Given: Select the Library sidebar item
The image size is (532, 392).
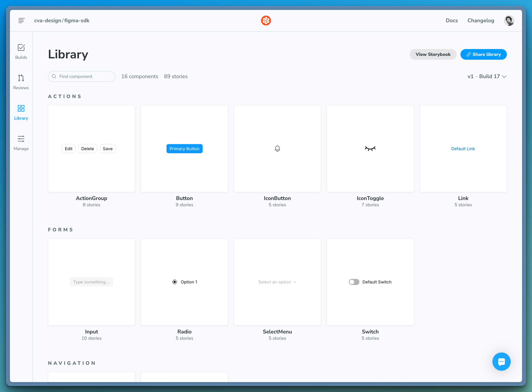Looking at the screenshot, I should coord(21,113).
